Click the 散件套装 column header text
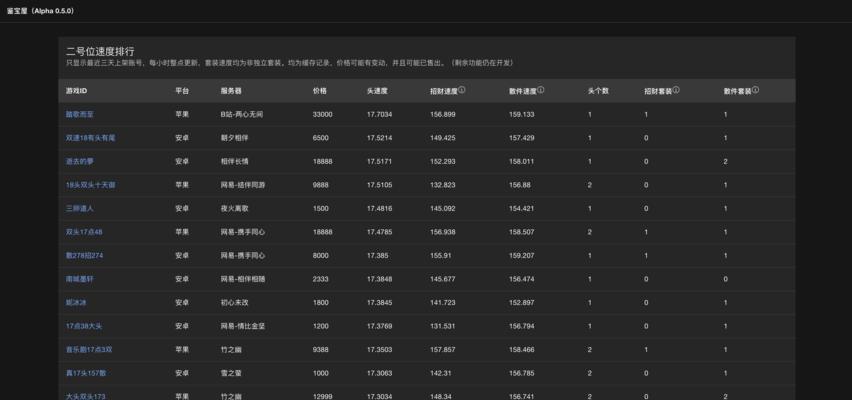Screen dimensions: 852x400 (737, 91)
